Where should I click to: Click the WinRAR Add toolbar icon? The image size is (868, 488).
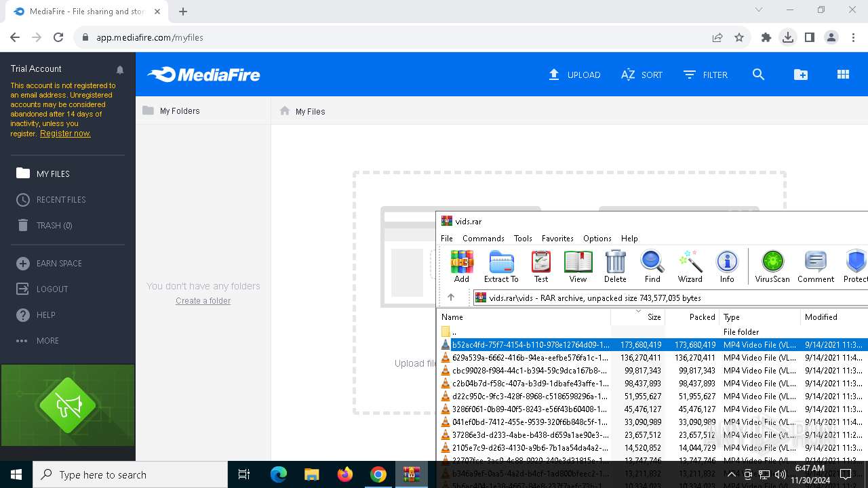pos(462,266)
